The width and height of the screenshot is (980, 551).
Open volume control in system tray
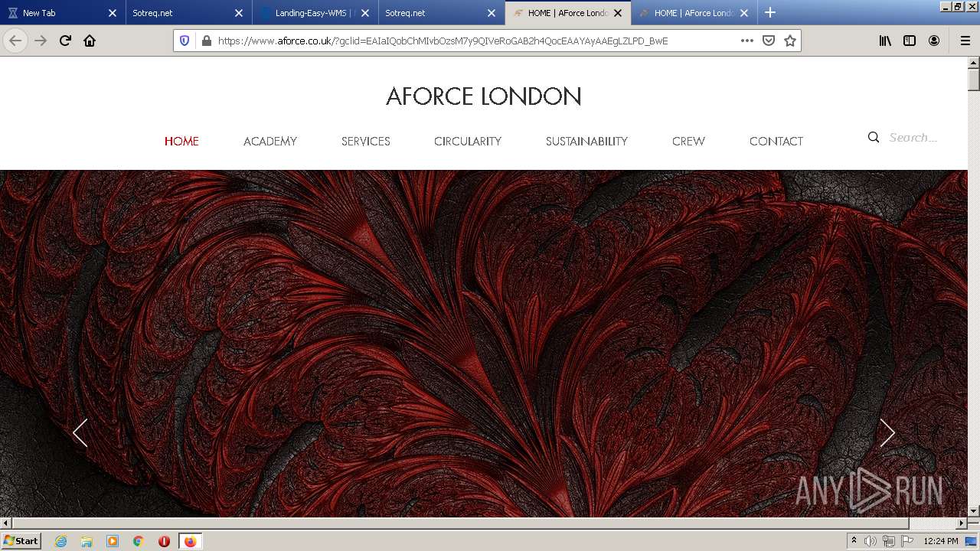(x=871, y=541)
